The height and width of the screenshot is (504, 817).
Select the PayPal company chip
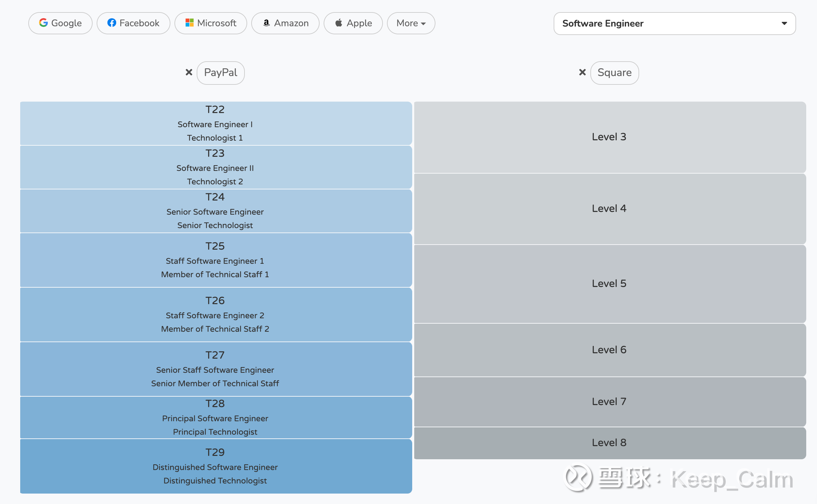[221, 73]
